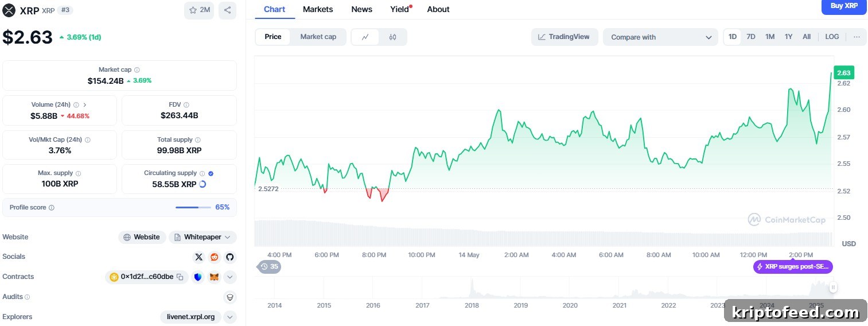The width and height of the screenshot is (868, 326).
Task: Open X (Twitter) social link
Action: click(199, 257)
